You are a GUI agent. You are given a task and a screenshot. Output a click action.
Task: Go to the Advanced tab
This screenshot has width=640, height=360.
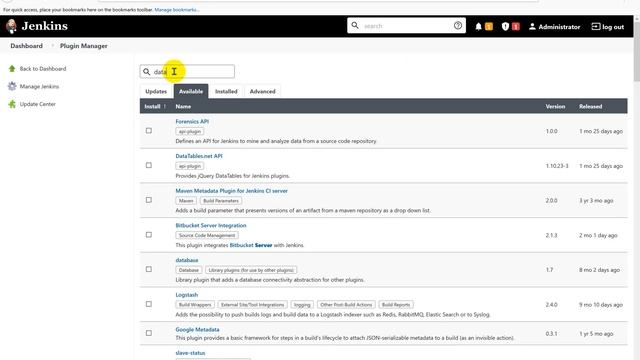pos(262,91)
